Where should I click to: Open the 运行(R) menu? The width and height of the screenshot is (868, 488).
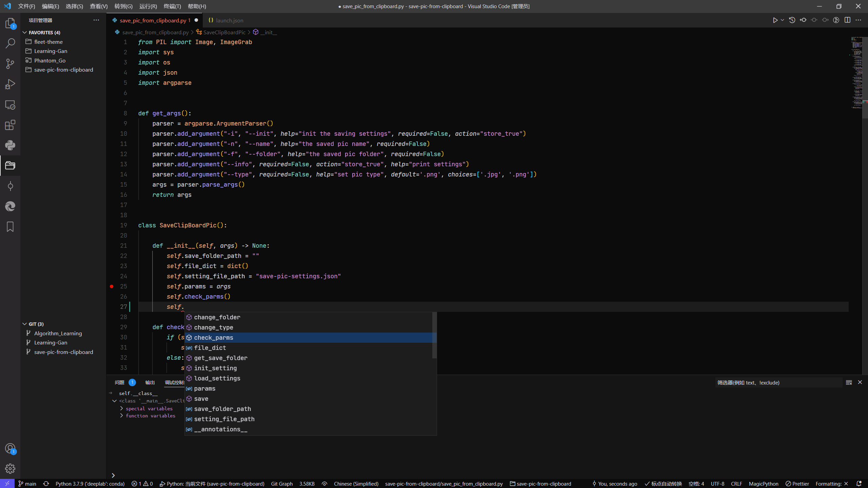click(148, 6)
